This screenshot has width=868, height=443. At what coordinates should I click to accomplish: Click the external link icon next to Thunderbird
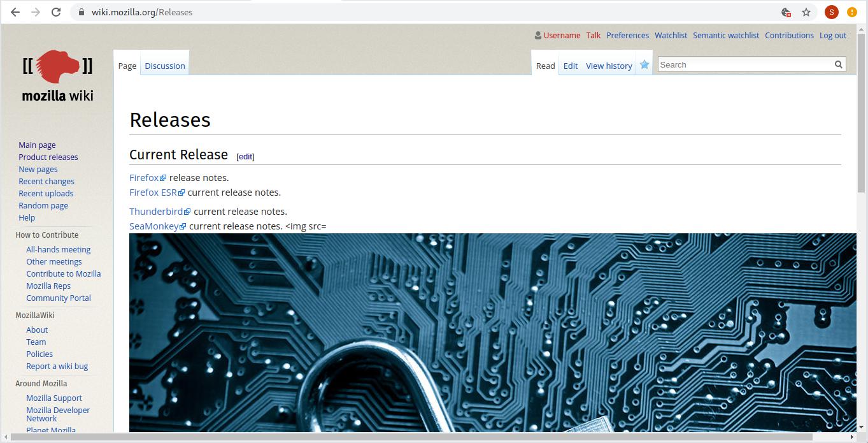[x=188, y=211]
